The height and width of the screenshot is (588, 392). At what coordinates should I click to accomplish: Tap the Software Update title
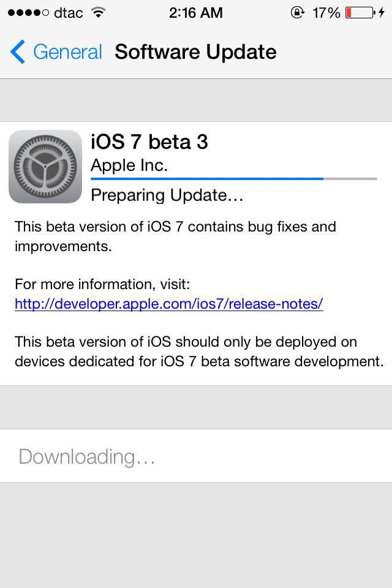[195, 51]
